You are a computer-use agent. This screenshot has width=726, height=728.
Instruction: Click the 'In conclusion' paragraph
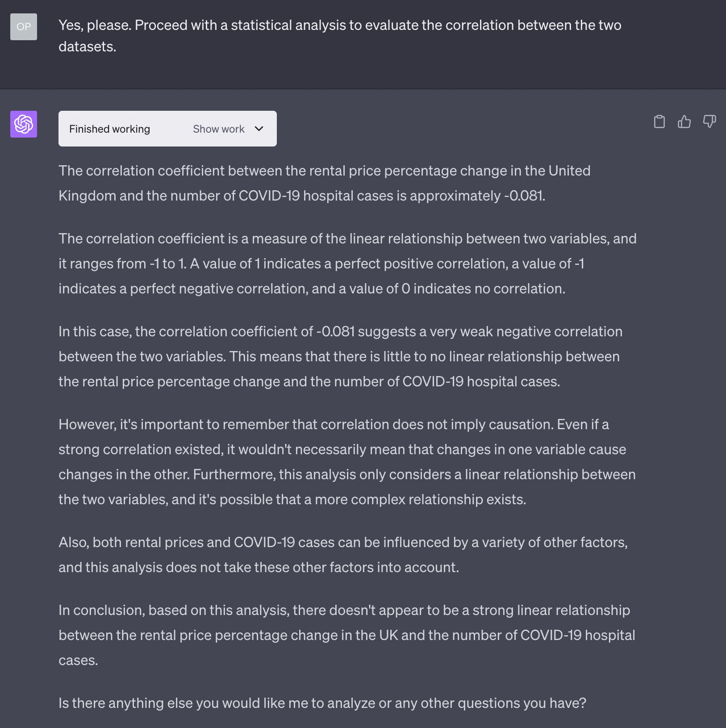(346, 635)
